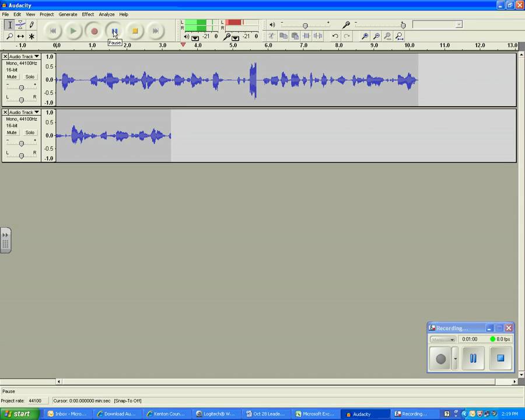Click the Undo arrow icon

(x=335, y=36)
